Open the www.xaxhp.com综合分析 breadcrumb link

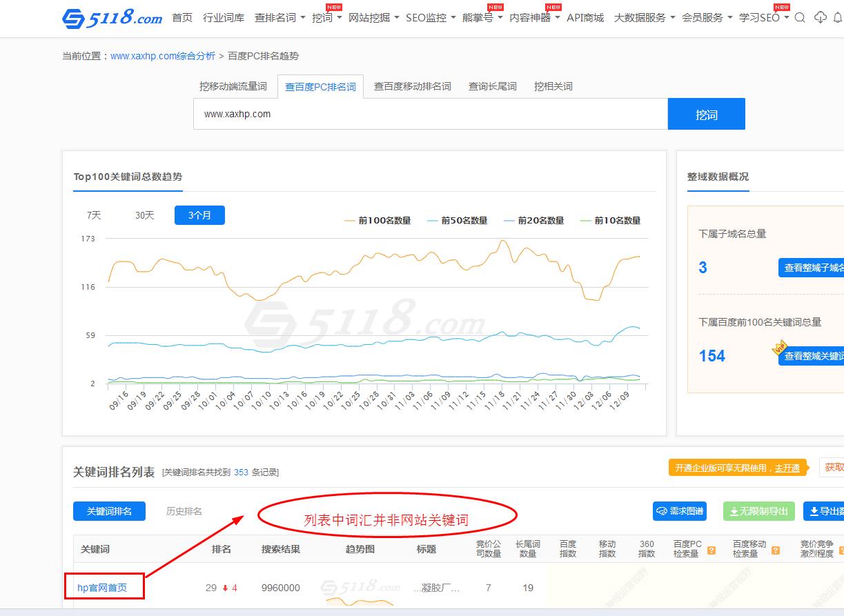pyautogui.click(x=161, y=56)
